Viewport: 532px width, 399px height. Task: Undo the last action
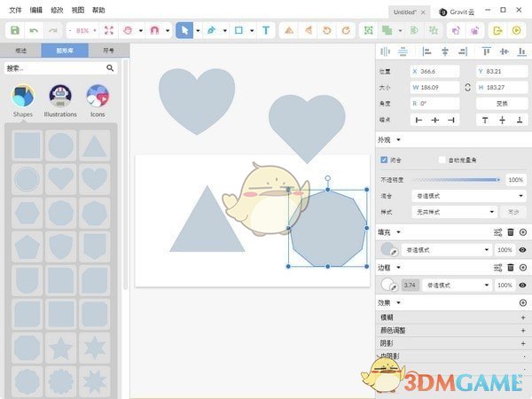tap(34, 30)
